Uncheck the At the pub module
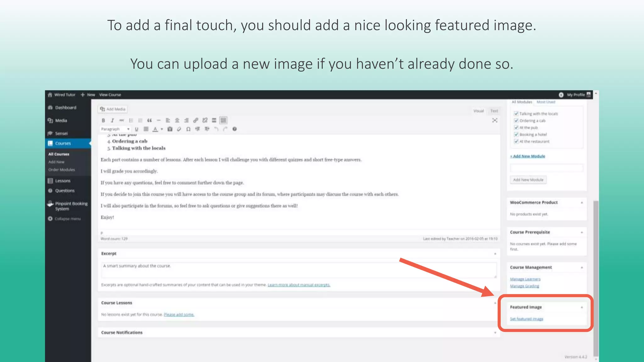 (516, 128)
